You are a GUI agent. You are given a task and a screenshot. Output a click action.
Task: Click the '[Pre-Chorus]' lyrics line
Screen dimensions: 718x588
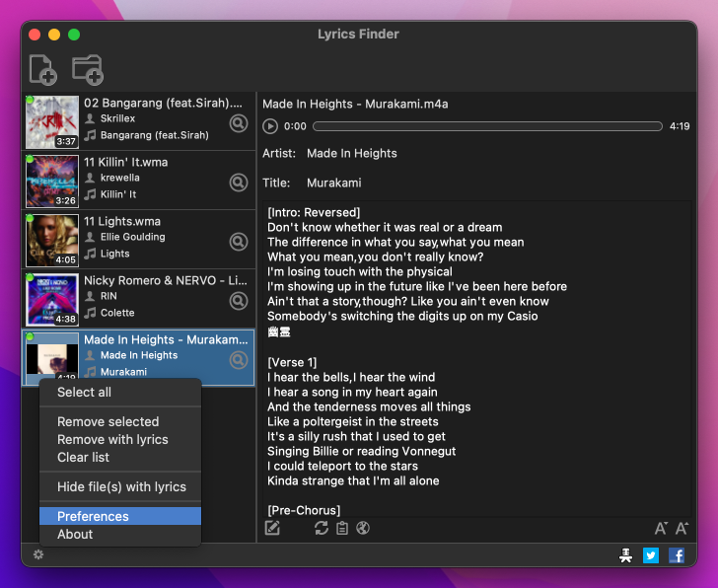coord(304,510)
